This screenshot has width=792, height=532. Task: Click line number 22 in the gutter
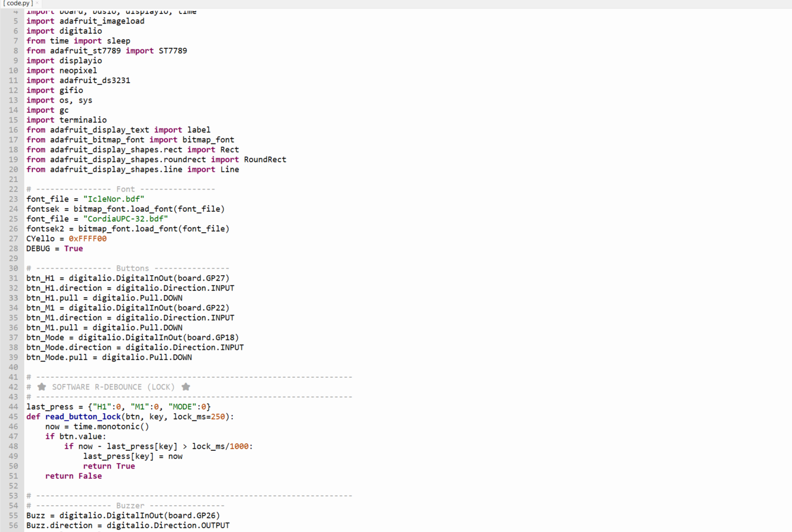click(x=13, y=189)
